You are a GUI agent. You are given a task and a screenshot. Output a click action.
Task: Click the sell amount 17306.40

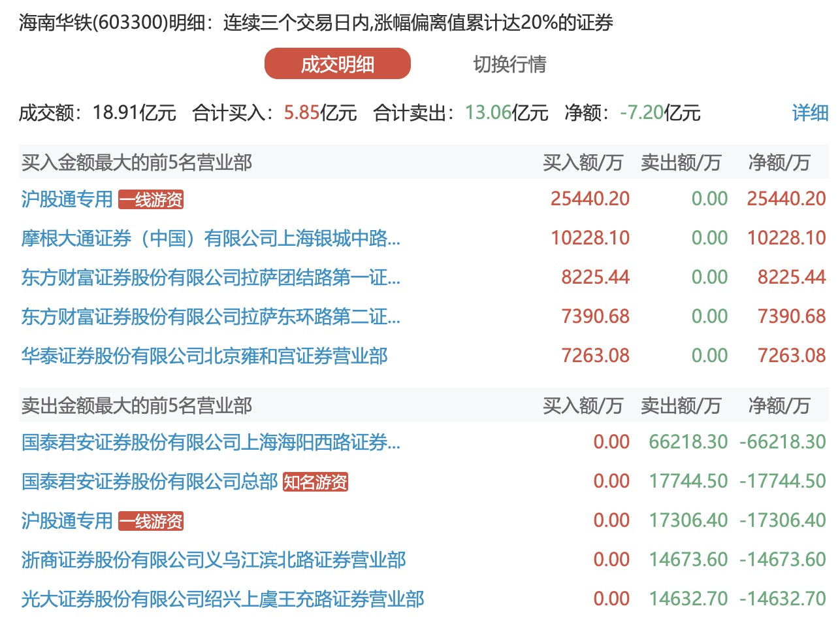[688, 520]
